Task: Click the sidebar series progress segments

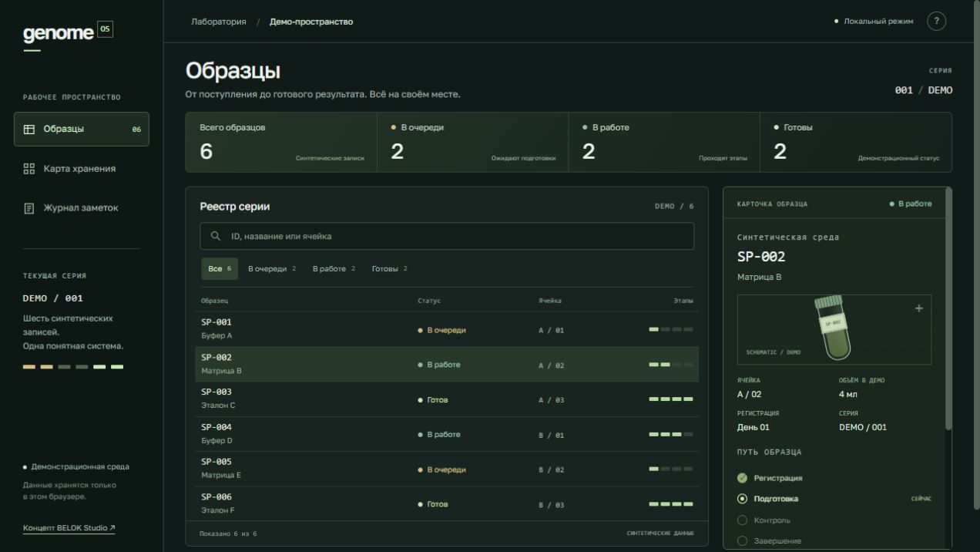Action: pos(73,367)
